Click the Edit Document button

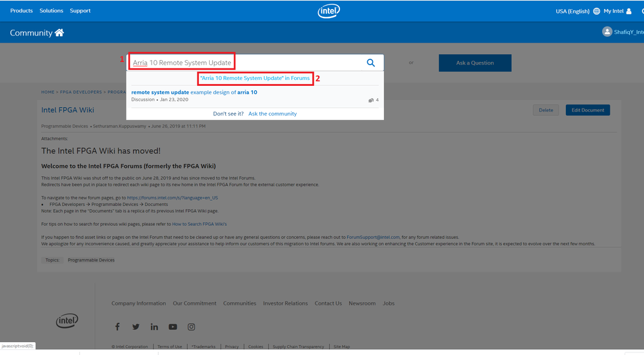click(588, 110)
